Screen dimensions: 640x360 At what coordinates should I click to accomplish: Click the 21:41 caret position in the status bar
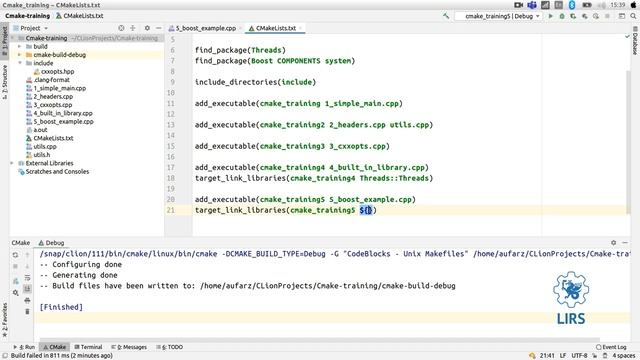coord(547,356)
